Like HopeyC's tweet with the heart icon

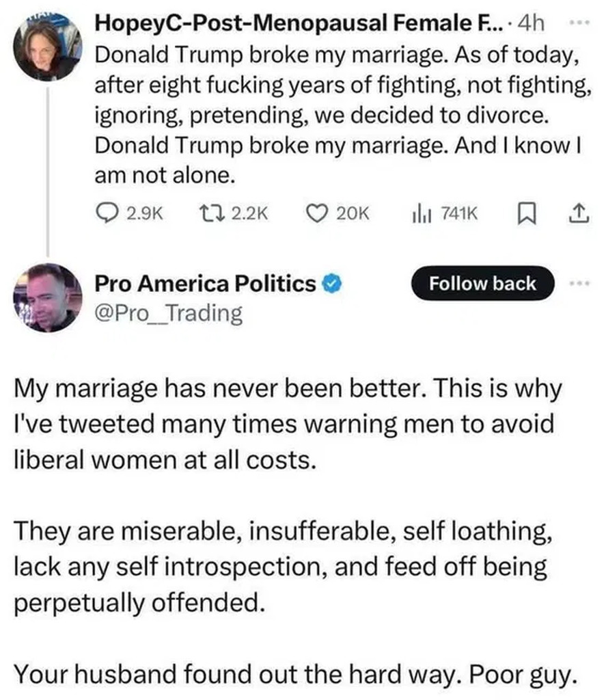(x=316, y=213)
